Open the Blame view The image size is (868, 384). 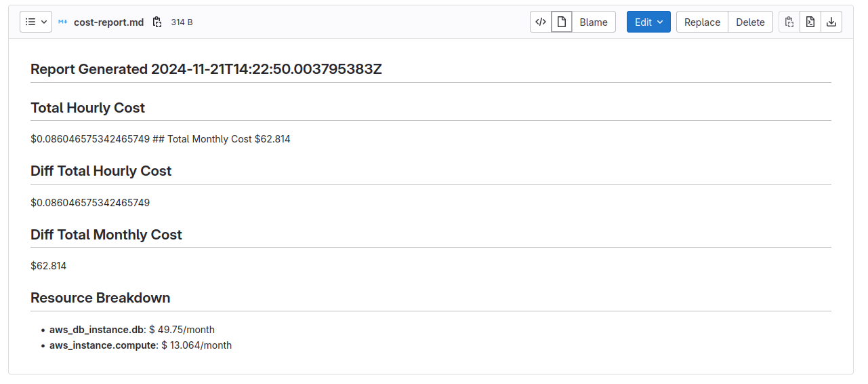coord(594,22)
